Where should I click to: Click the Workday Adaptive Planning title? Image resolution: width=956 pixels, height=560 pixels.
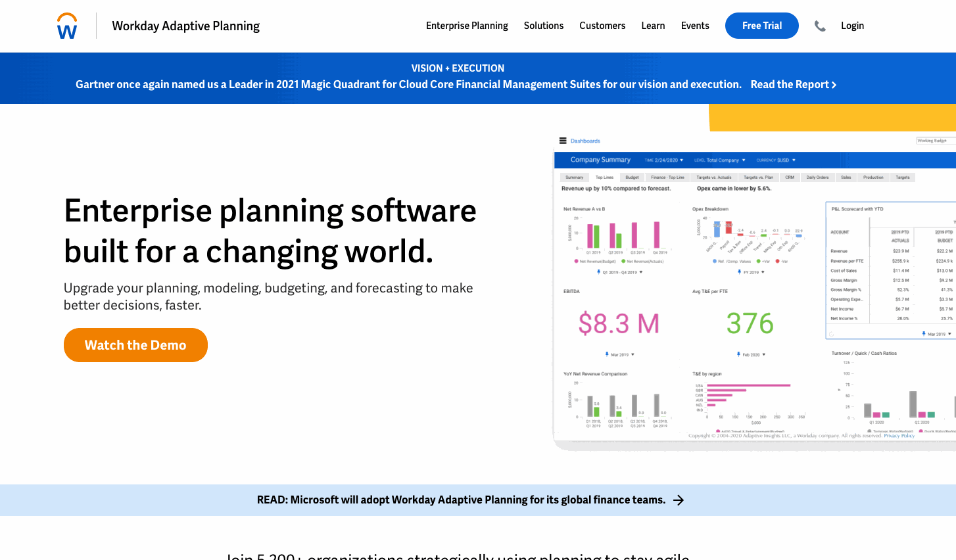186,26
